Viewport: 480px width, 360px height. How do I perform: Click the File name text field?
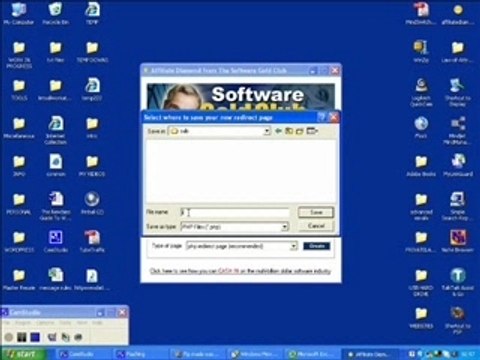tap(234, 212)
